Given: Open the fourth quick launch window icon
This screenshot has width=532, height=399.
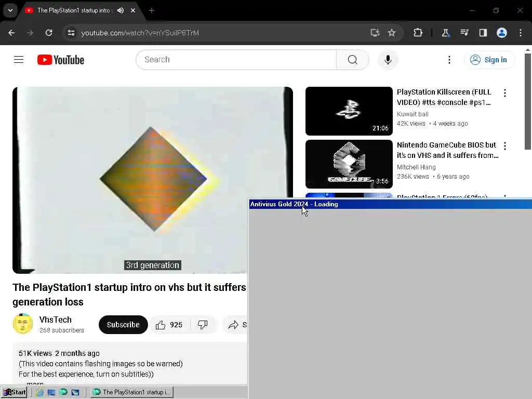Looking at the screenshot, I should point(75,392).
